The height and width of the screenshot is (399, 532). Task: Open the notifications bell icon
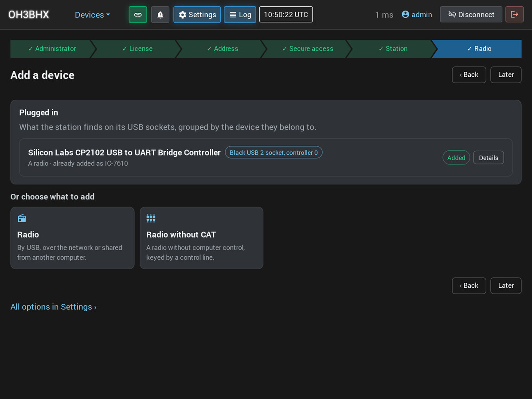click(x=160, y=15)
